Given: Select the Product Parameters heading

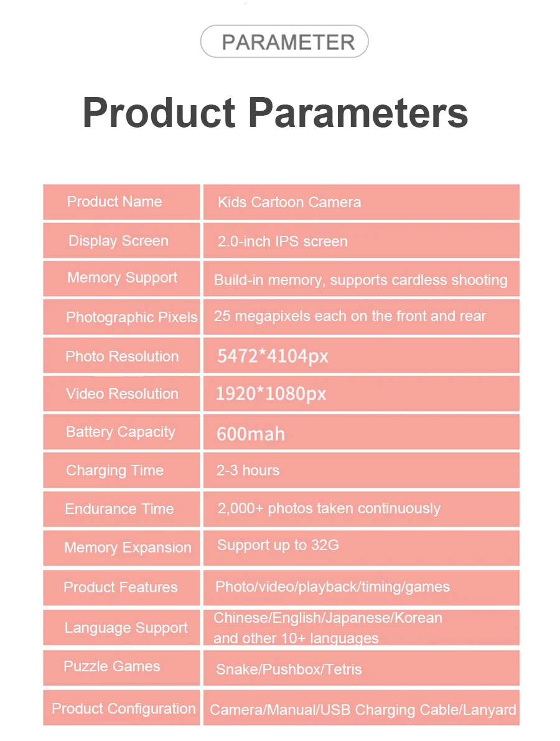Looking at the screenshot, I should point(275,113).
